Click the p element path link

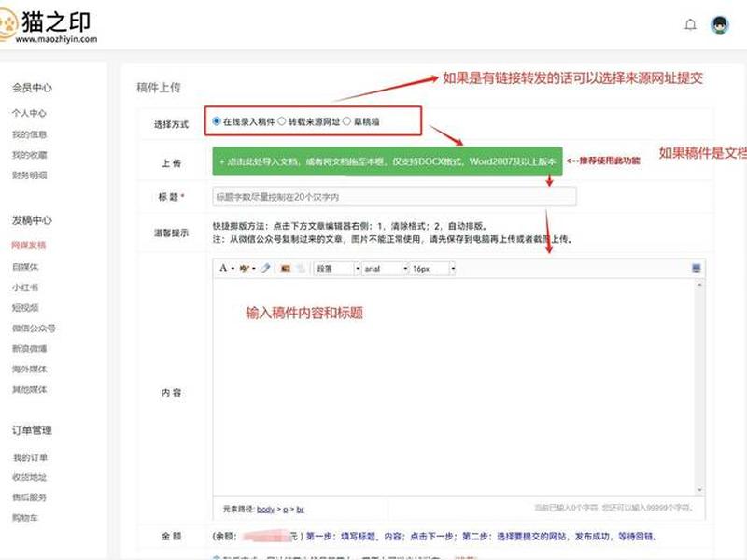286,510
